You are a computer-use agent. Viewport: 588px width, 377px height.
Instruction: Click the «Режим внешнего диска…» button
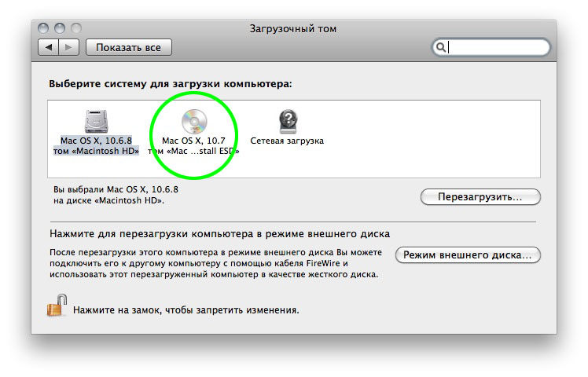pyautogui.click(x=468, y=255)
